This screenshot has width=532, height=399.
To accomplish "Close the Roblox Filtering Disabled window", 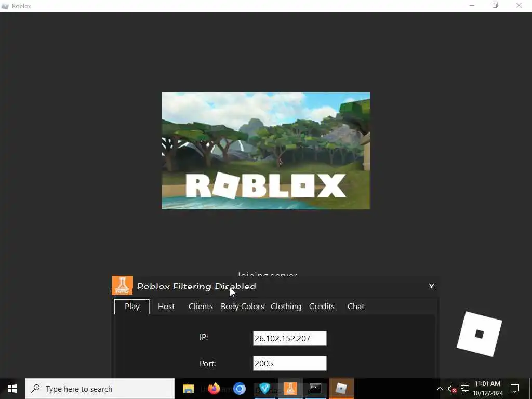I will (431, 286).
